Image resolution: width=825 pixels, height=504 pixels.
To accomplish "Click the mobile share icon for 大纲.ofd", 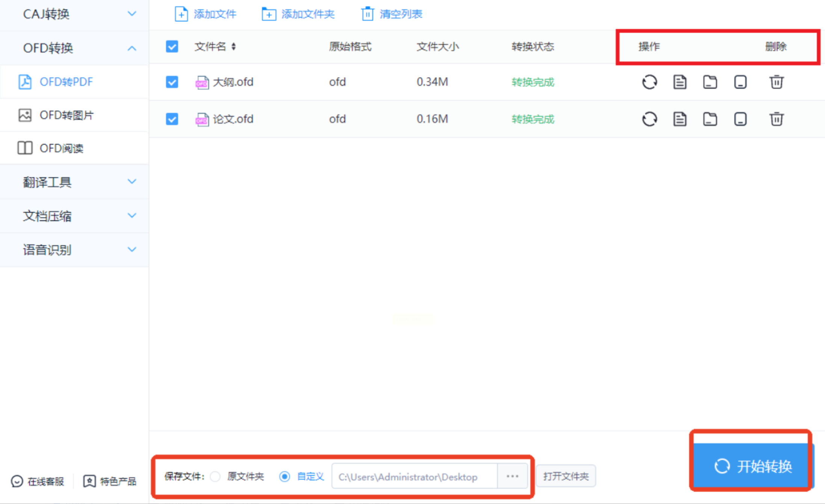I will (x=740, y=82).
